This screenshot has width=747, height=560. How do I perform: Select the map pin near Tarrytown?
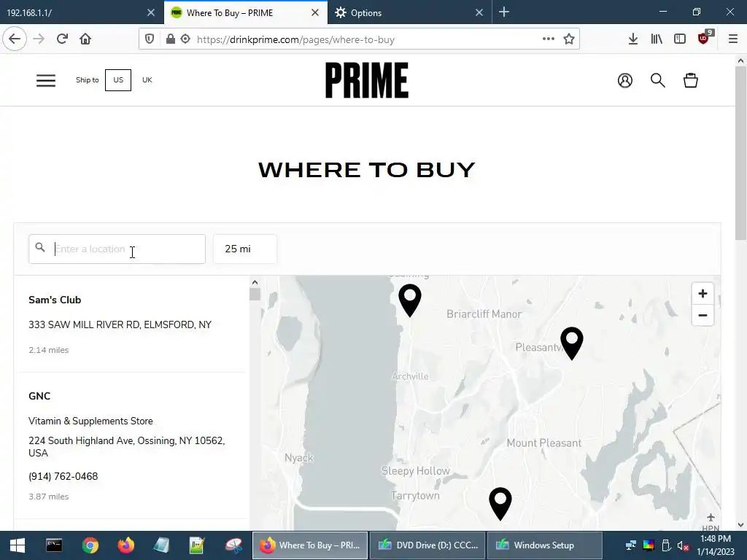point(500,503)
